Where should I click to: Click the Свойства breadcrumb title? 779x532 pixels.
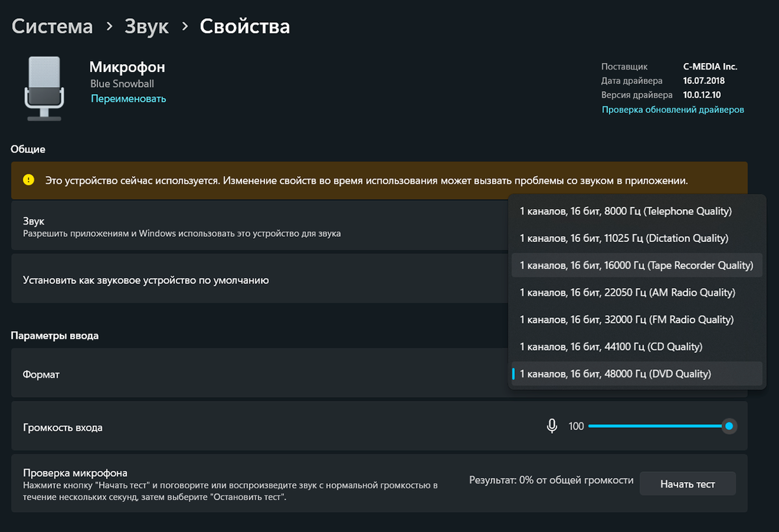[x=245, y=27]
